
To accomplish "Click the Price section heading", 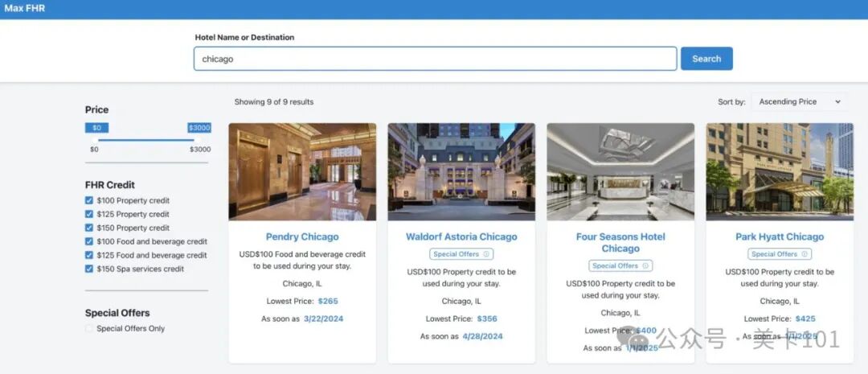I will pyautogui.click(x=97, y=109).
